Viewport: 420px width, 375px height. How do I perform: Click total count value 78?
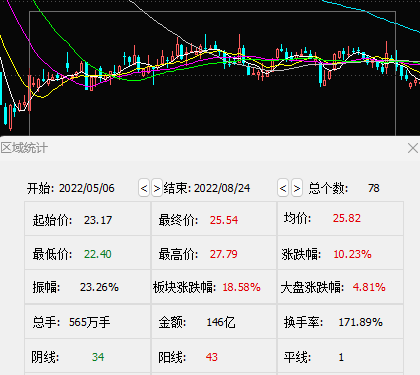[374, 188]
